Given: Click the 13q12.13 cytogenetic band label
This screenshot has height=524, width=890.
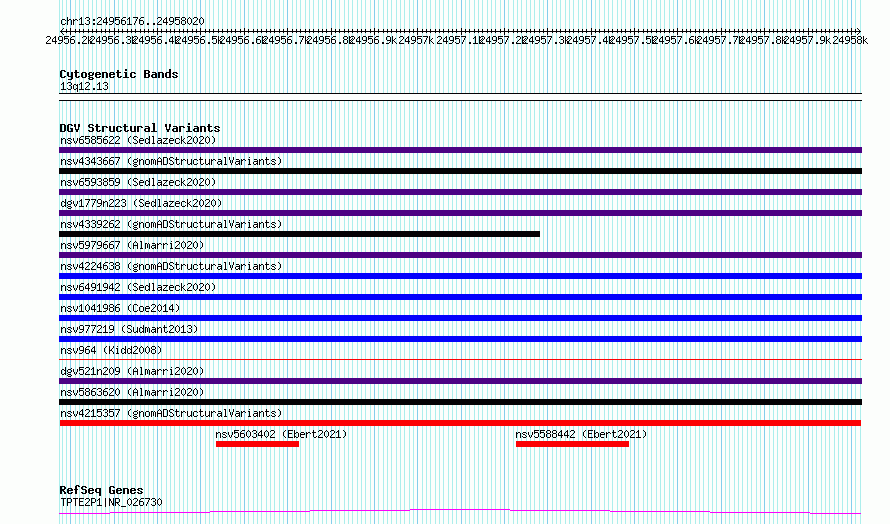Looking at the screenshot, I should 84,86.
